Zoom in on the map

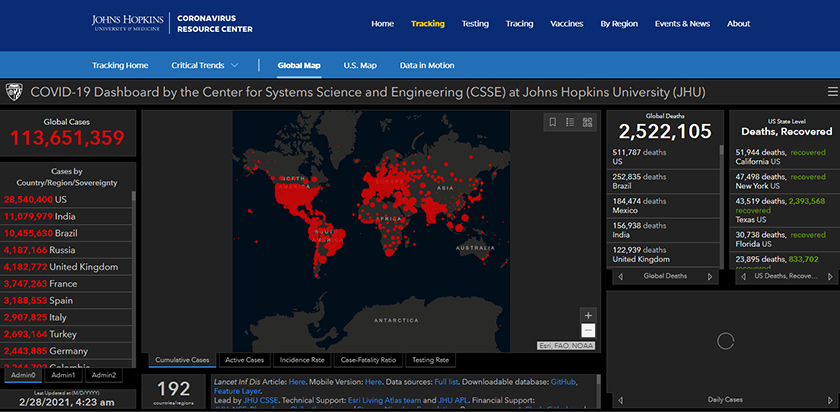588,315
